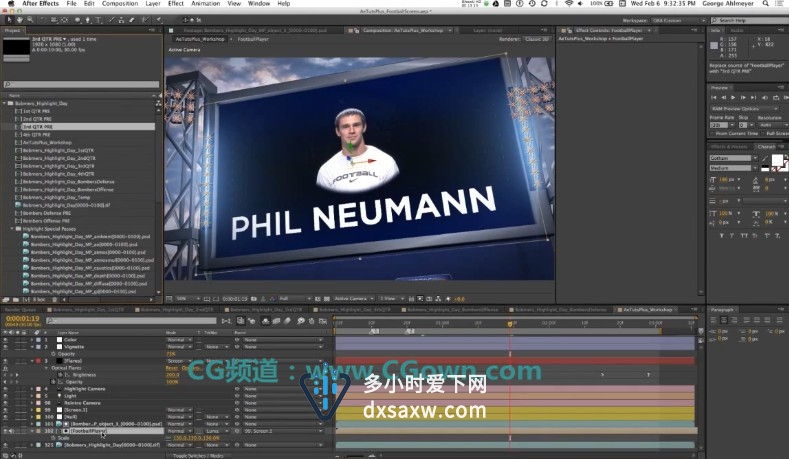The height and width of the screenshot is (459, 789).
Task: Toggle loop option in Preview panel
Action: [x=776, y=97]
